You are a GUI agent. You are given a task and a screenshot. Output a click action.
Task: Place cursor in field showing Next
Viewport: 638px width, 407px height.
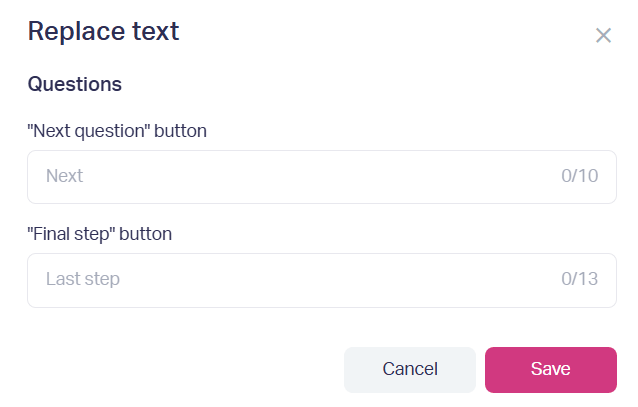(x=322, y=177)
